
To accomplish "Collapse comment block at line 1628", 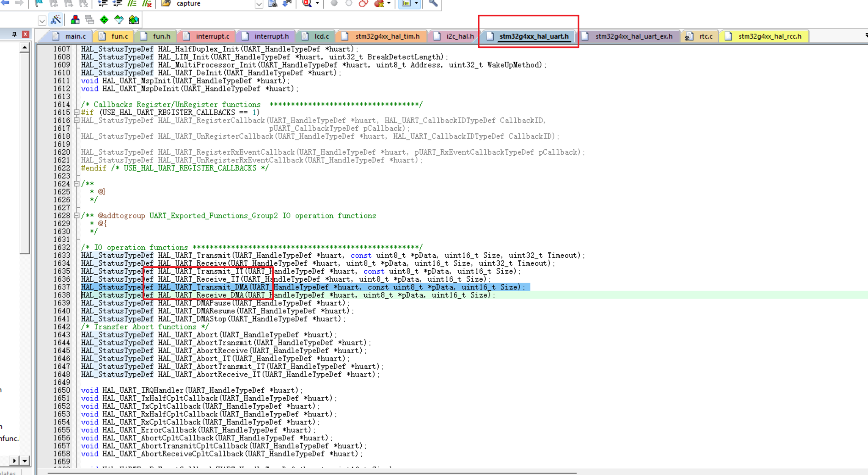I will coord(77,216).
